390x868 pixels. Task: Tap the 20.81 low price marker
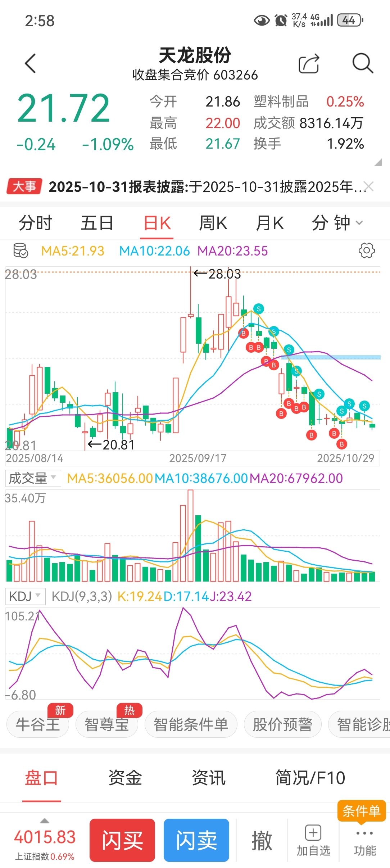(x=111, y=445)
